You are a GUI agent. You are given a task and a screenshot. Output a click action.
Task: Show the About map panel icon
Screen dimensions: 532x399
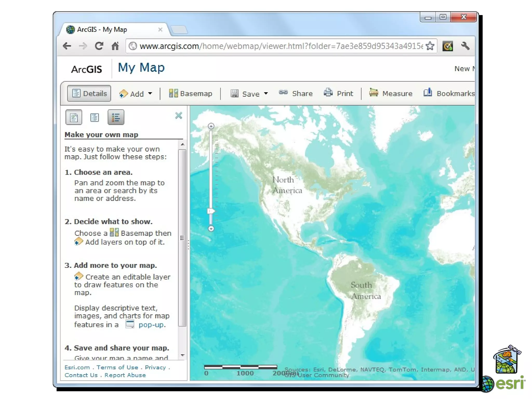coord(74,117)
